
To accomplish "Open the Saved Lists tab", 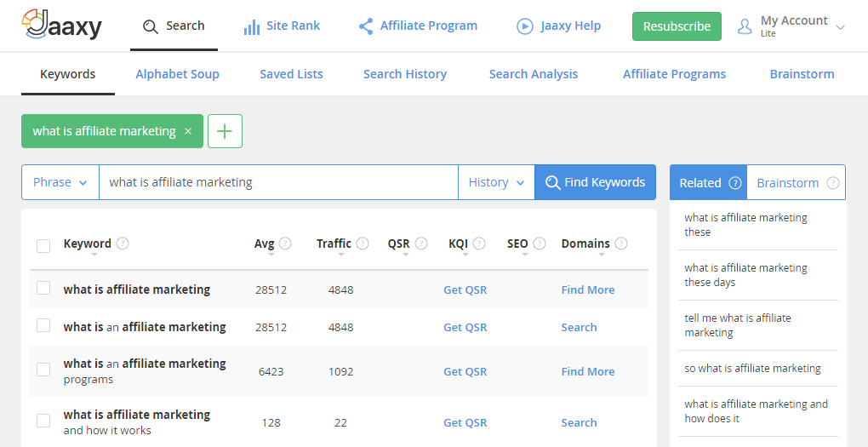I will click(291, 74).
